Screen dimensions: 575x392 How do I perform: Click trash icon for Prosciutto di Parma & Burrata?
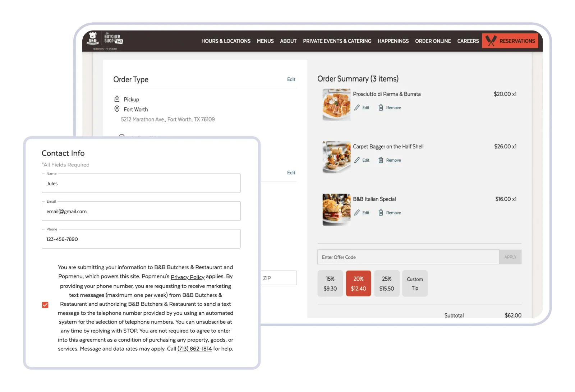(381, 107)
